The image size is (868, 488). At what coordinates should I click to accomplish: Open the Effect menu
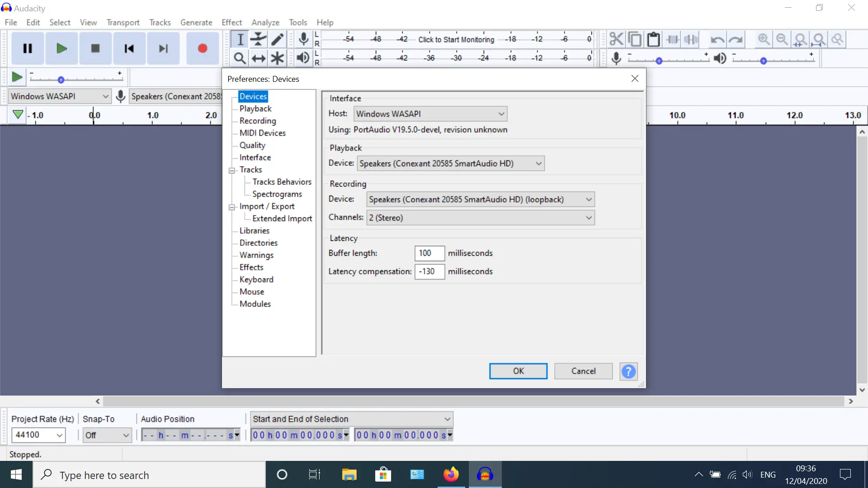[231, 23]
